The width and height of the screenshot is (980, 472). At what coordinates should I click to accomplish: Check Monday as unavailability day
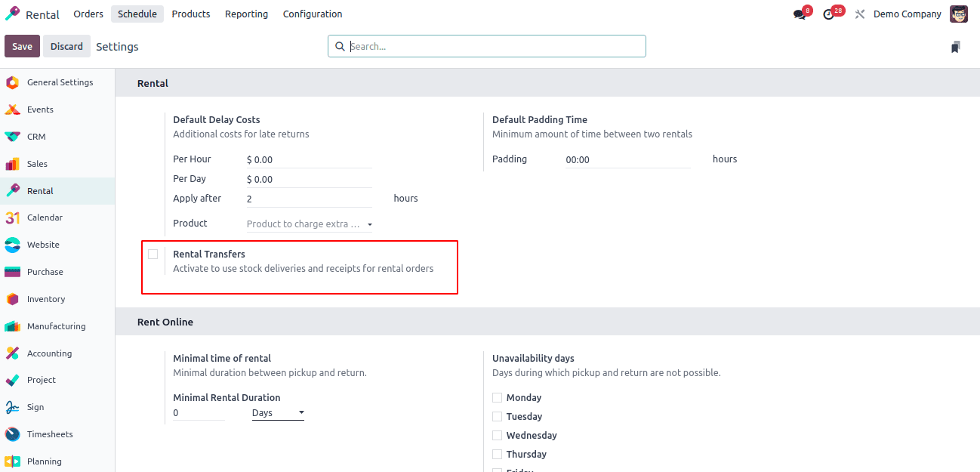coord(497,397)
